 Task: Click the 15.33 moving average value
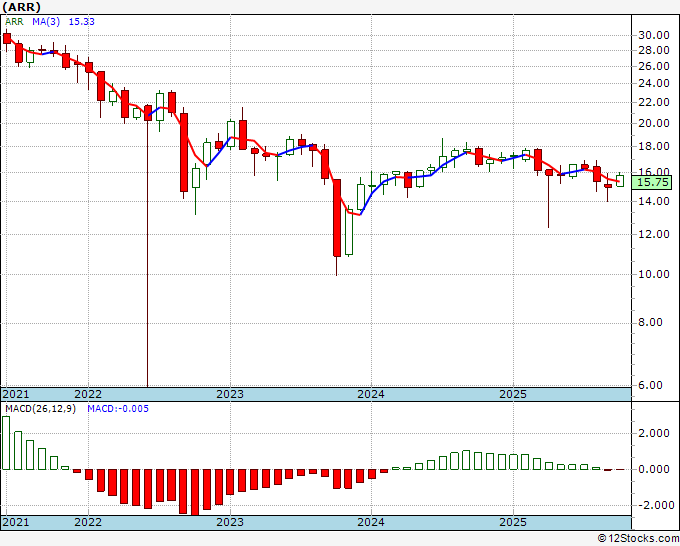[x=82, y=22]
